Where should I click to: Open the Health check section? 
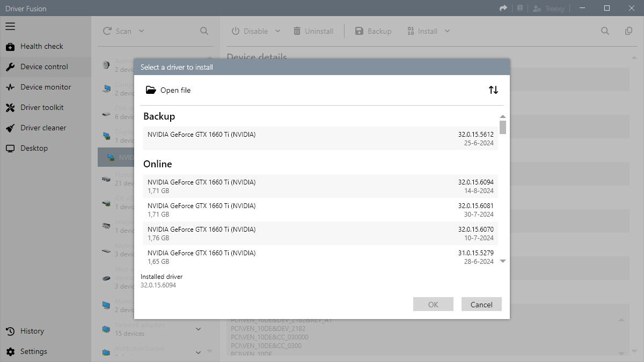pyautogui.click(x=41, y=47)
